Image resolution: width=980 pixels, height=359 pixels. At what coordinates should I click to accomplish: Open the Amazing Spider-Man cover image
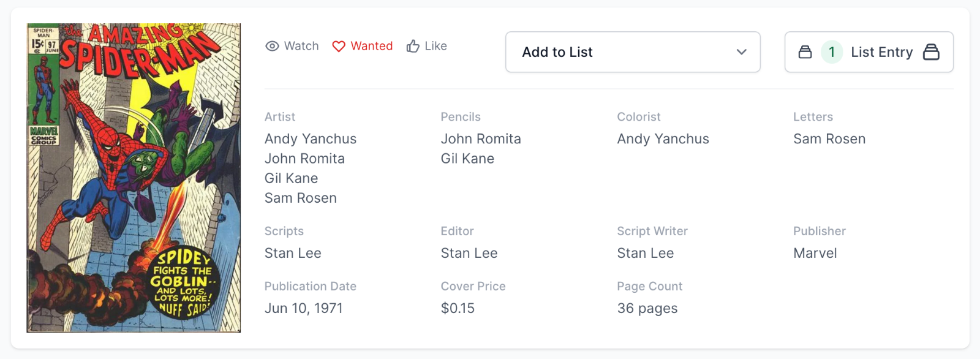coord(134,178)
